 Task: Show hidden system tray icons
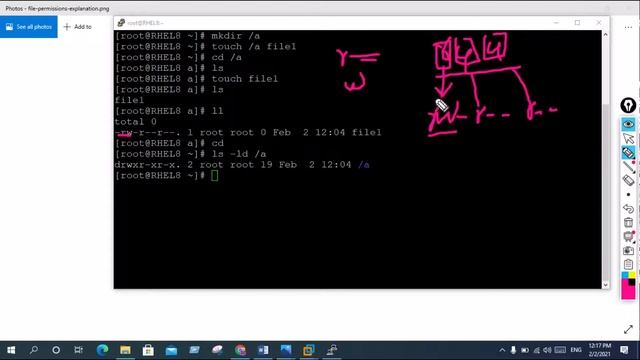[502, 350]
